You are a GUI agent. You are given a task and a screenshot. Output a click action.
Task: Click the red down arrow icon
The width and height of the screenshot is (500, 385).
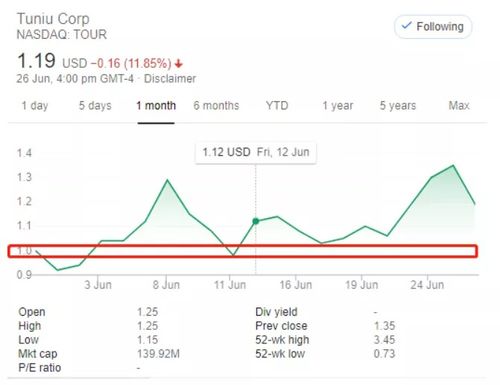[179, 63]
